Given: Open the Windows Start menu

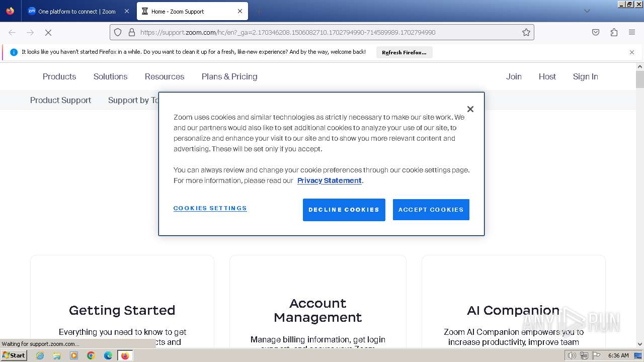Looking at the screenshot, I should pyautogui.click(x=14, y=355).
